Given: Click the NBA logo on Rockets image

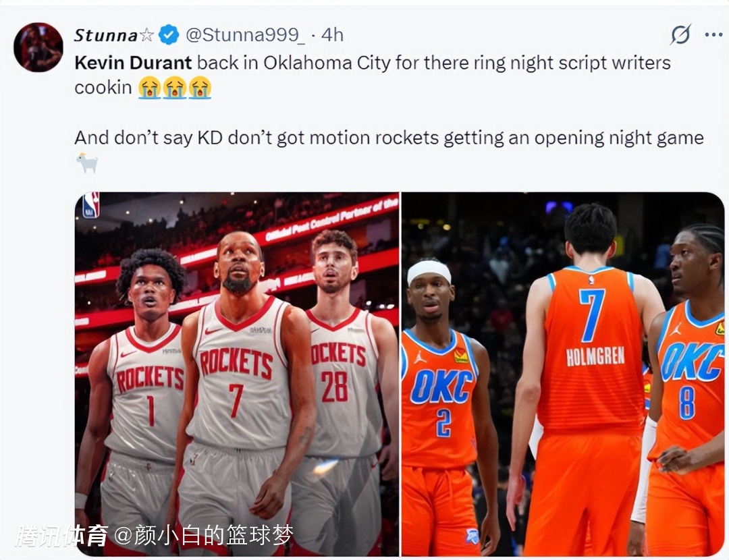Looking at the screenshot, I should [91, 205].
